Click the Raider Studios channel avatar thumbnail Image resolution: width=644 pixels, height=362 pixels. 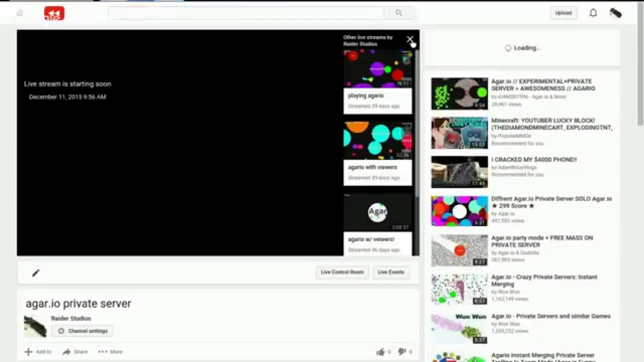(35, 326)
